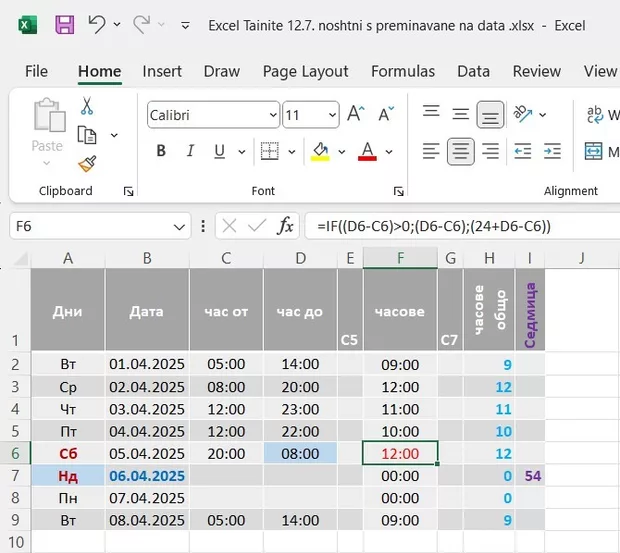The image size is (620, 553).
Task: Click the Save icon in title bar
Action: click(x=64, y=24)
